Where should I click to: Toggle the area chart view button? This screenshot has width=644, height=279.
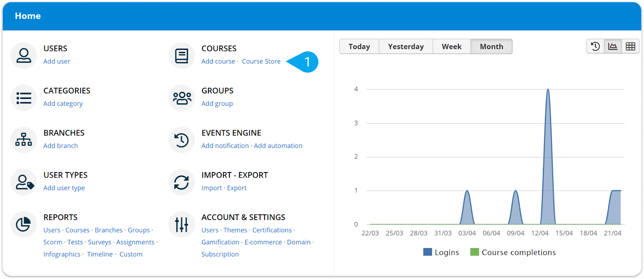coord(613,47)
